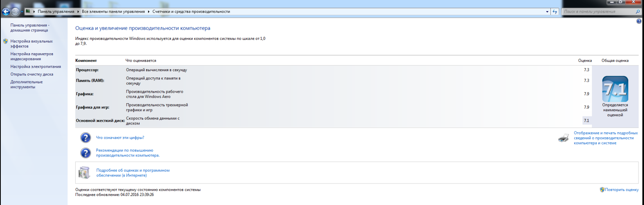The image size is (644, 205).
Task: Open recent pages dropdown next to Forward button
Action: point(22,12)
